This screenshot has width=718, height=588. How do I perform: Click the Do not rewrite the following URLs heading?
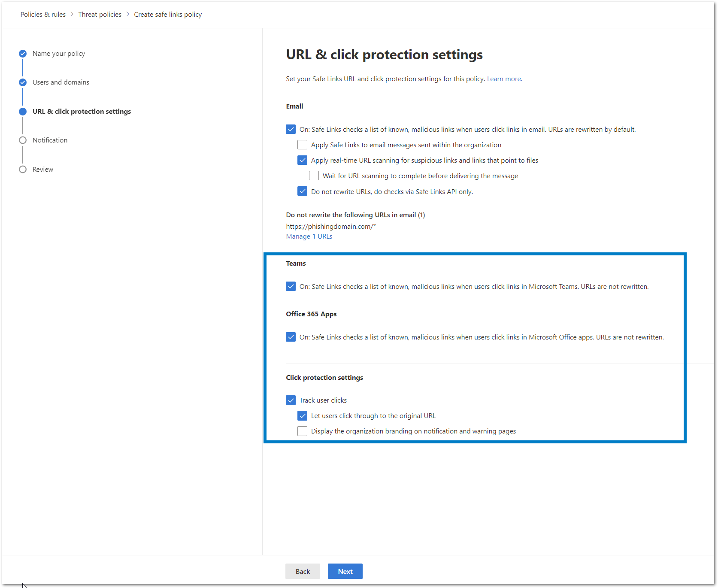(x=355, y=215)
